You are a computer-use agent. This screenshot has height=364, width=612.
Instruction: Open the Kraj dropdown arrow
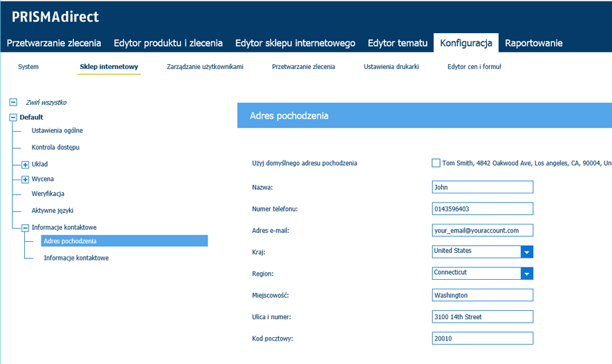[527, 251]
